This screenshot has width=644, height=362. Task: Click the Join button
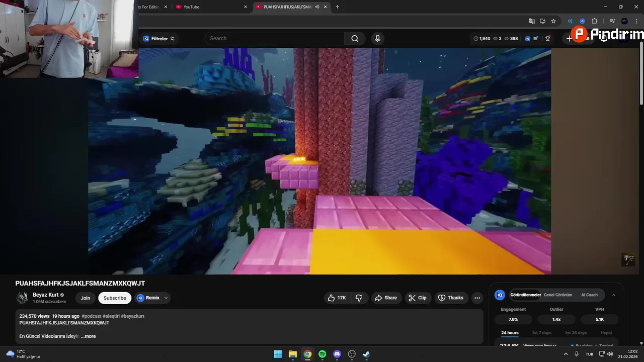click(86, 298)
